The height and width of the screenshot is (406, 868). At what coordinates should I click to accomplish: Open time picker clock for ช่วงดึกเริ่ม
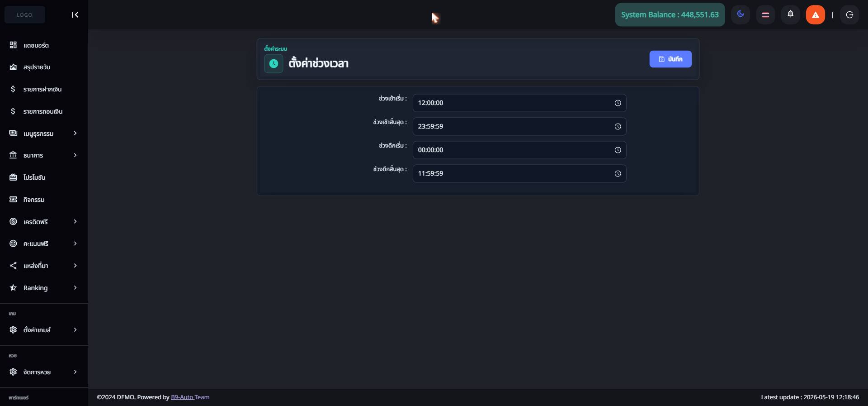(x=618, y=150)
